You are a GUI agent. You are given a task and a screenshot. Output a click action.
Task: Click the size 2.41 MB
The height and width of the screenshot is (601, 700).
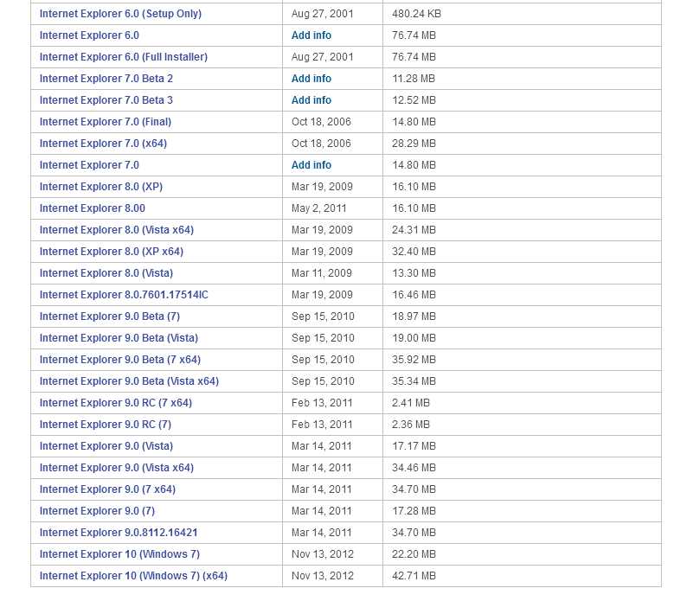[x=411, y=403]
